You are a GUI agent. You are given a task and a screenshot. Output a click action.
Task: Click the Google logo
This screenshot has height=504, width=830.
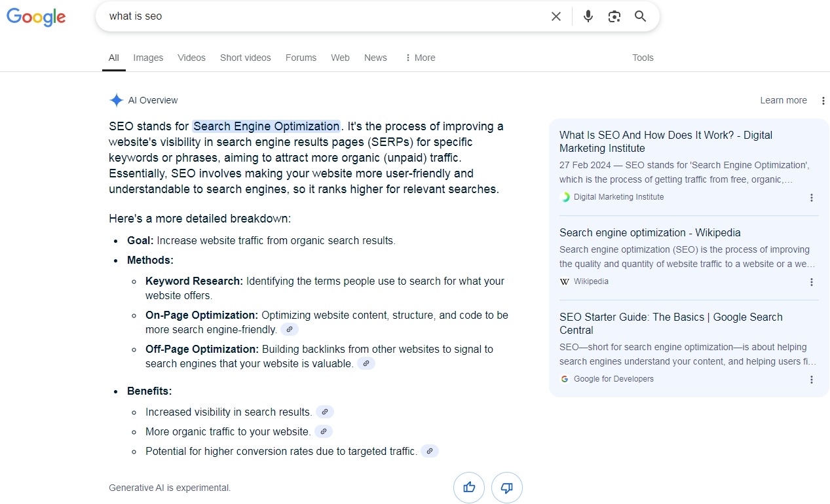click(x=36, y=17)
